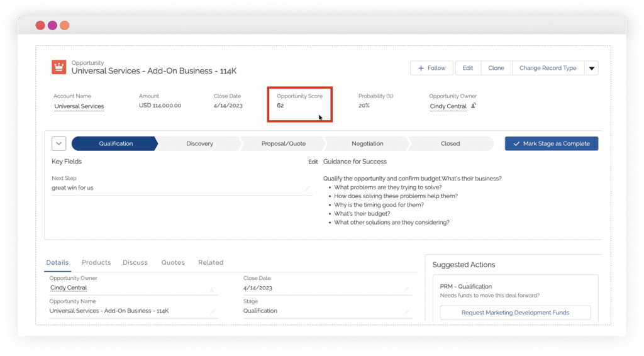Click 'What's their budget?' guidance bullet
This screenshot has width=644, height=356.
[x=362, y=213]
